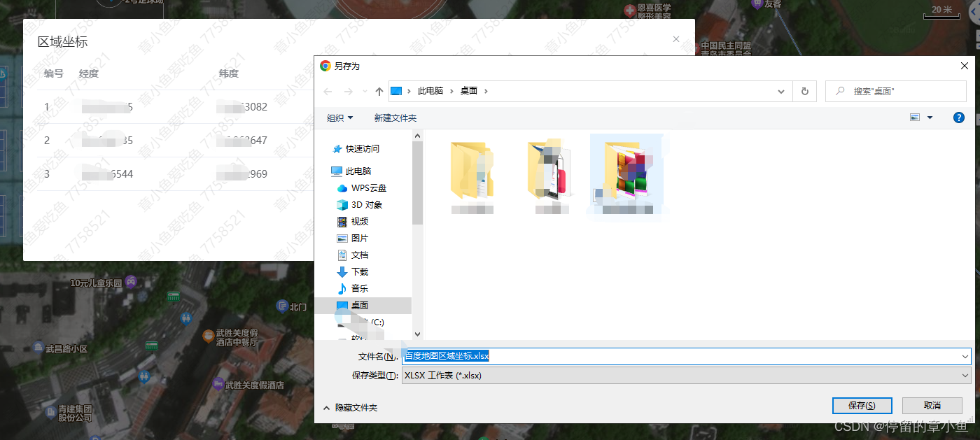The image size is (980, 440).
Task: Open the 文档 folder in the sidebar
Action: click(x=360, y=255)
